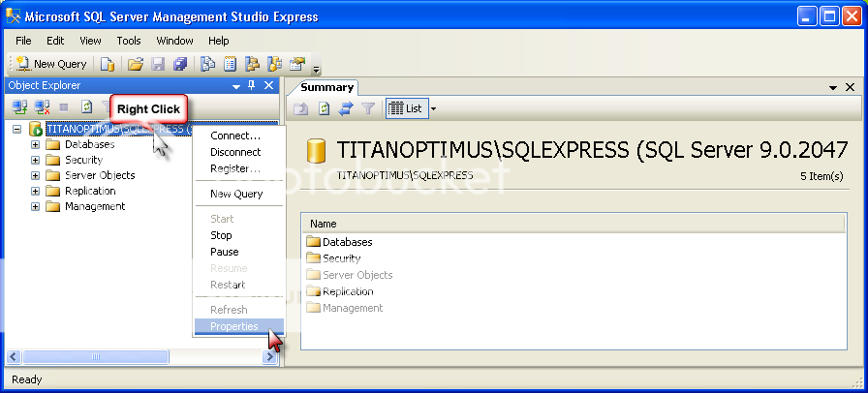Image resolution: width=868 pixels, height=393 pixels.
Task: Click the Refresh icon in Summary toolbar
Action: (324, 109)
